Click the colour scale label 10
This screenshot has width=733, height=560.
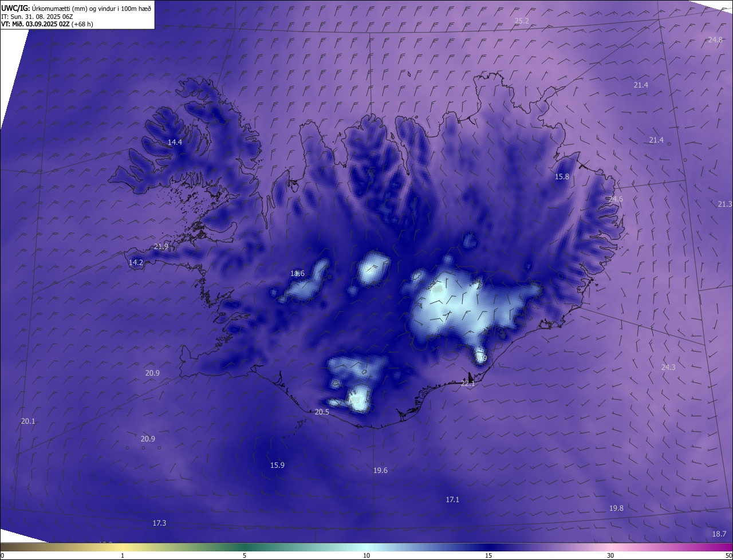point(366,555)
